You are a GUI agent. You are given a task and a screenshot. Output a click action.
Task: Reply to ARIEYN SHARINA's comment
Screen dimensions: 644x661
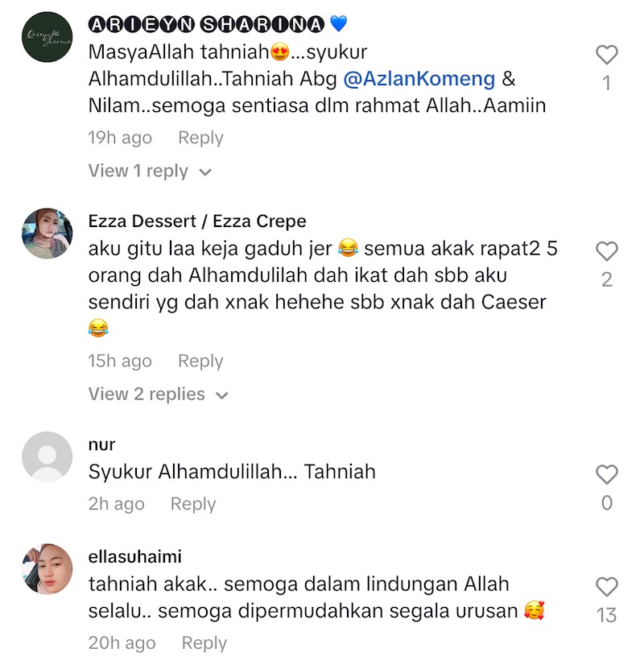point(200,138)
